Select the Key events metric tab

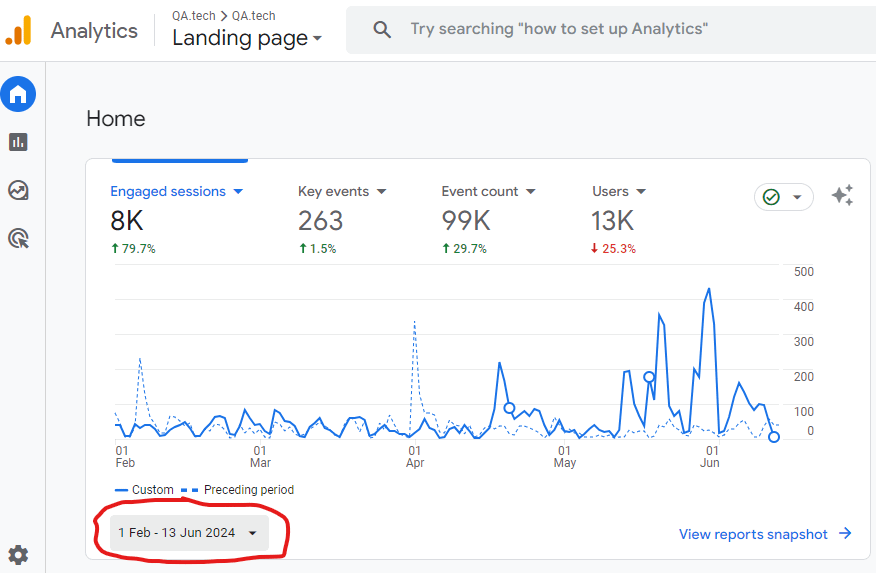342,191
